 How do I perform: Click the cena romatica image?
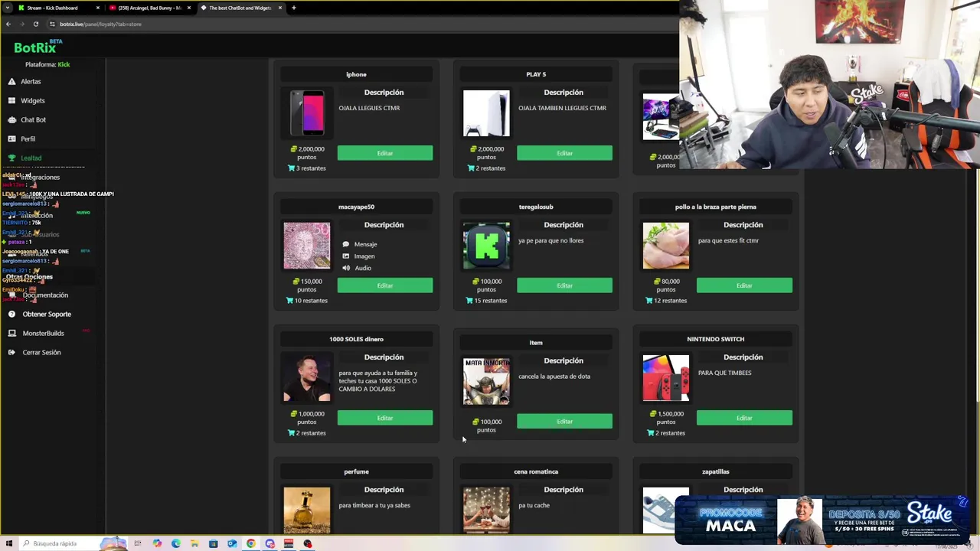(x=486, y=510)
